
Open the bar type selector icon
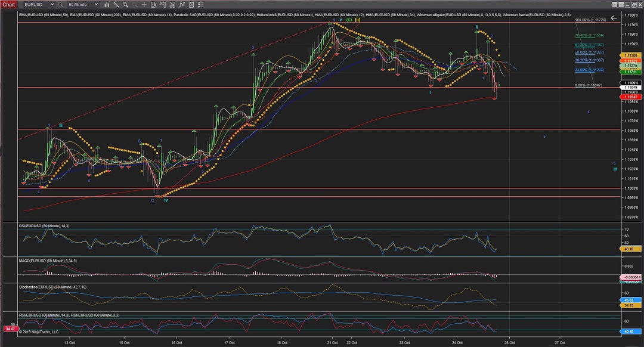(x=107, y=5)
